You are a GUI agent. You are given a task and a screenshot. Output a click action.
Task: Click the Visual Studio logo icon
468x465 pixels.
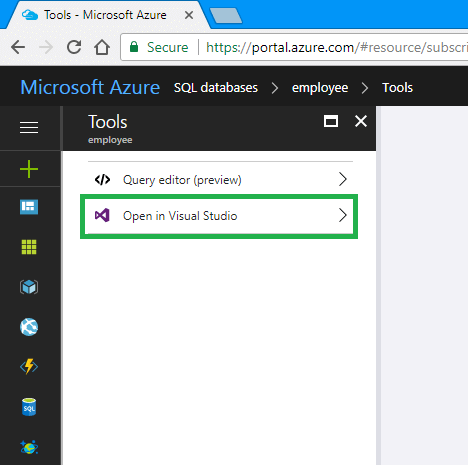pos(102,216)
